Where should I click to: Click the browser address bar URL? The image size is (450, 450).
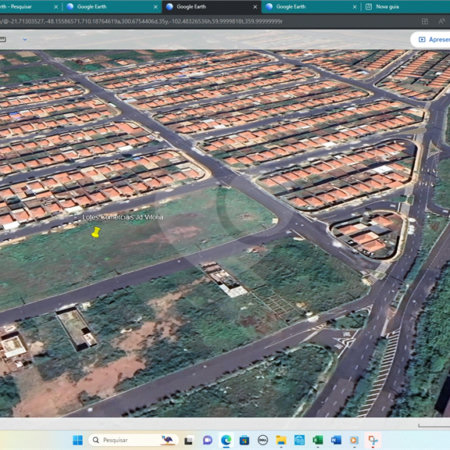pyautogui.click(x=141, y=21)
